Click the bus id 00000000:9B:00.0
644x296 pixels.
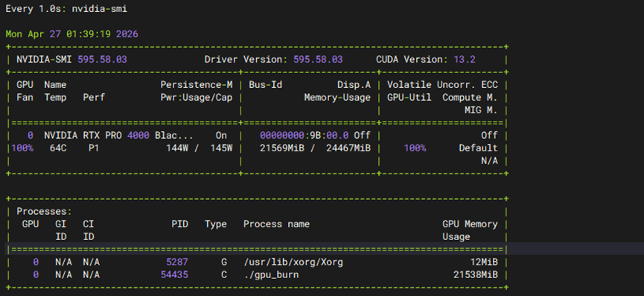pos(305,135)
